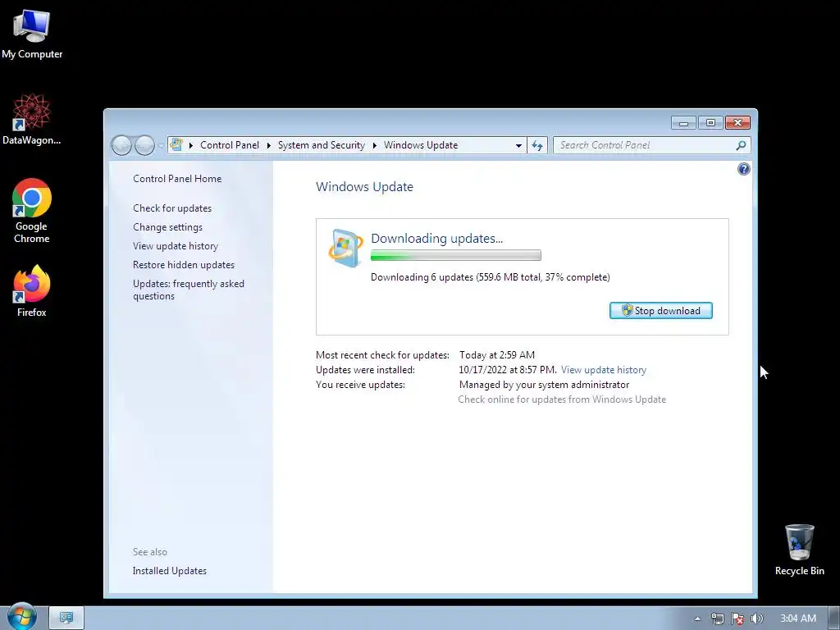Launch Firefox from the desktop
The width and height of the screenshot is (840, 630).
[x=32, y=291]
